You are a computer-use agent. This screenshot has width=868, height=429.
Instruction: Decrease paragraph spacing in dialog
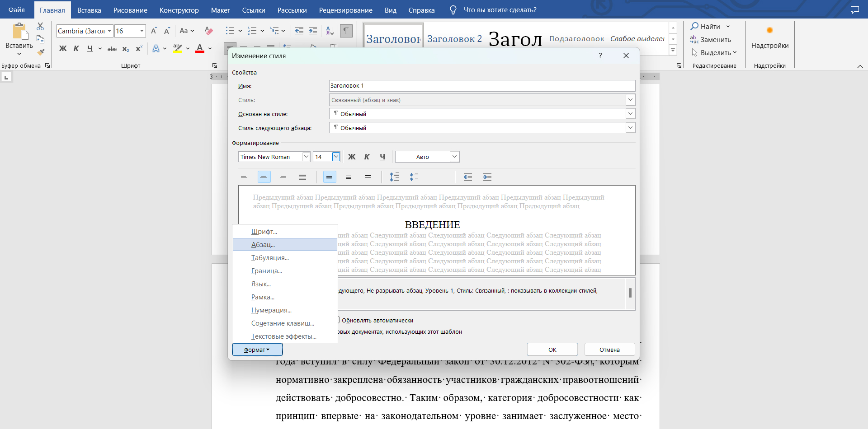coord(414,177)
